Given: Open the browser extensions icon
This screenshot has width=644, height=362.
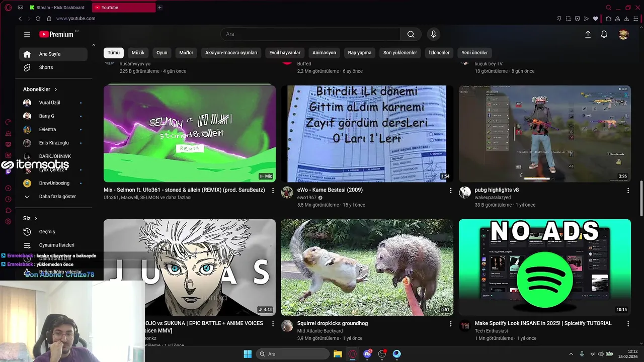Looking at the screenshot, I should click(608, 19).
